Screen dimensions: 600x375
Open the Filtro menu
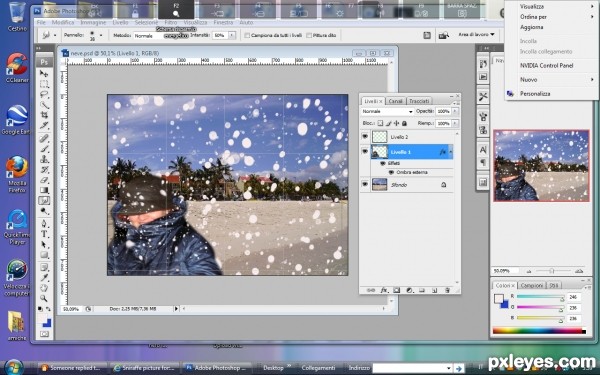pyautogui.click(x=171, y=23)
